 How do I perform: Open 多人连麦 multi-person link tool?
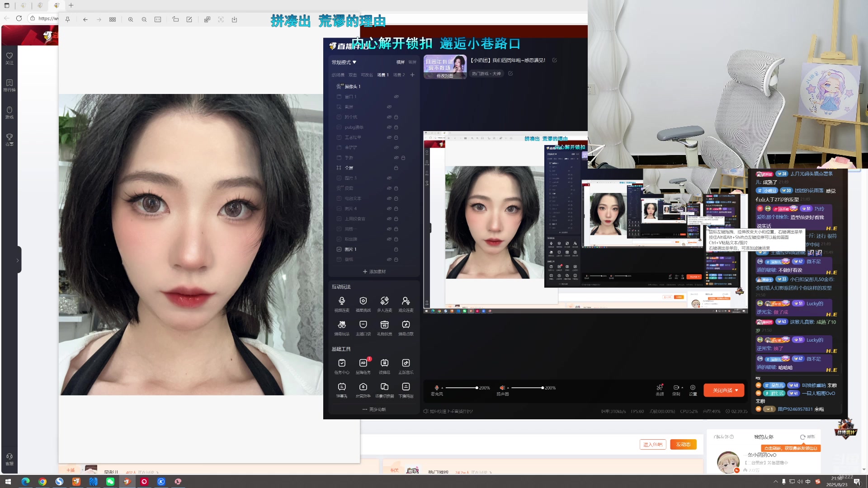[x=384, y=304]
